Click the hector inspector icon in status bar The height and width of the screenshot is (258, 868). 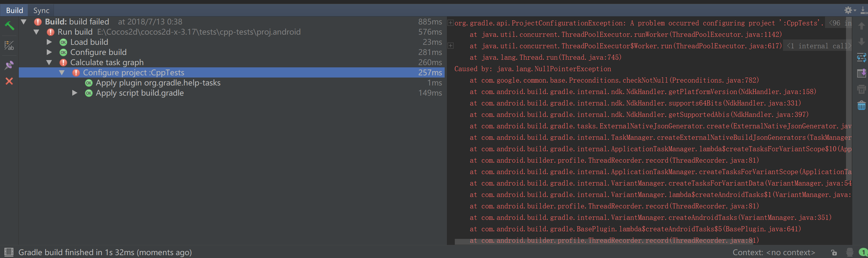[850, 252]
